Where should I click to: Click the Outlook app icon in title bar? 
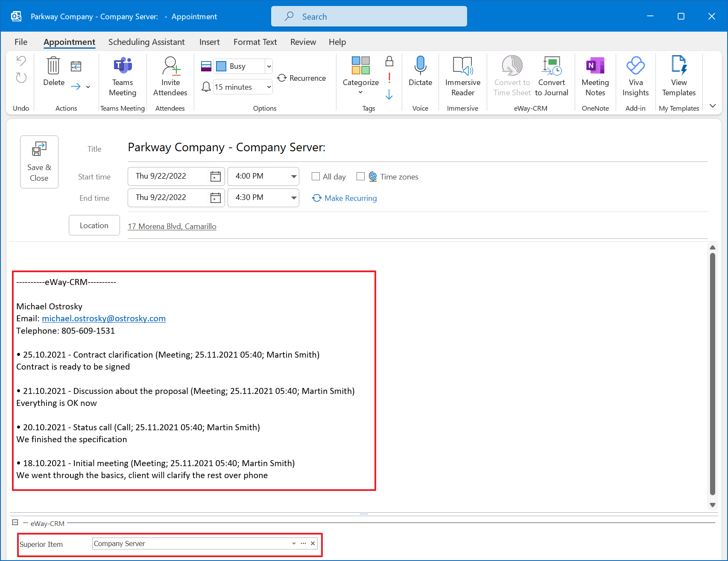(x=16, y=16)
